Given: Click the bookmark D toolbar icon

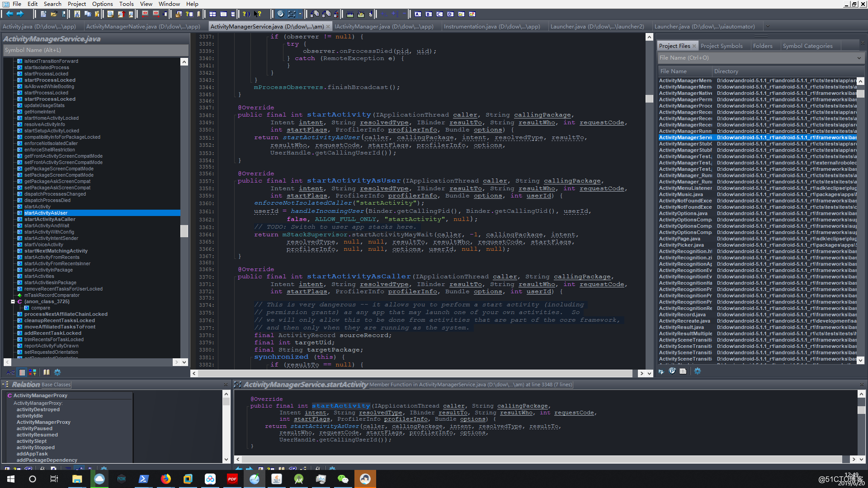Looking at the screenshot, I should point(450,14).
